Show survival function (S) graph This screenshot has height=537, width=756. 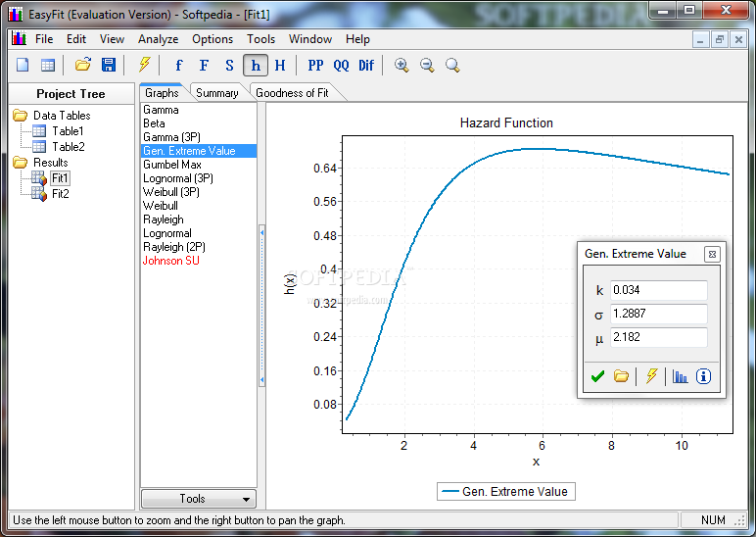tap(229, 65)
